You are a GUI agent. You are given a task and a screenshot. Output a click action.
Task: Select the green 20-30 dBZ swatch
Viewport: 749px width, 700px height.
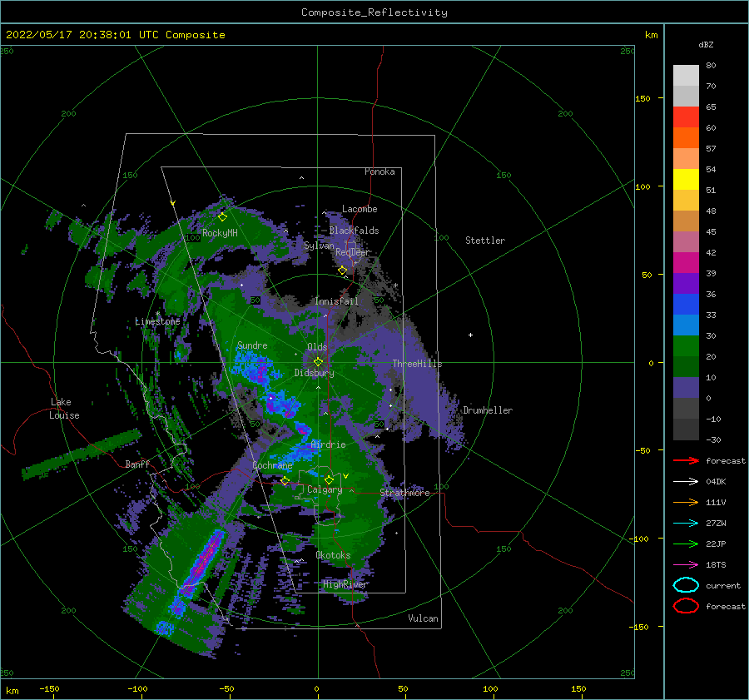[686, 346]
